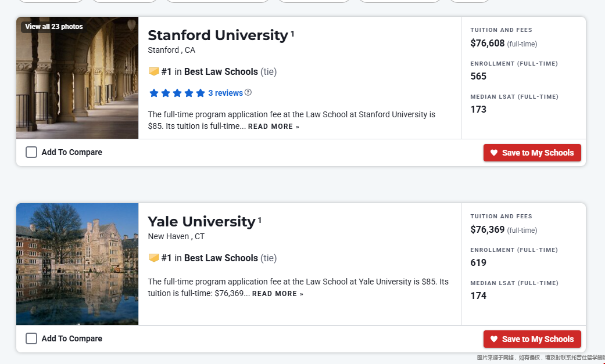The width and height of the screenshot is (605, 364).
Task: Check Add To Compare for Yale University
Action: pyautogui.click(x=31, y=338)
